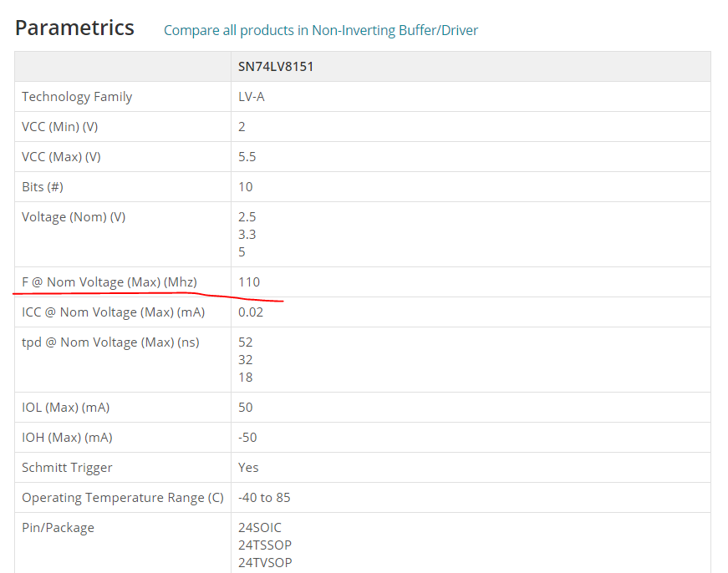This screenshot has height=573, width=728.
Task: Select ICC @ Nom Voltage (Max) (mA) label
Action: point(114,312)
